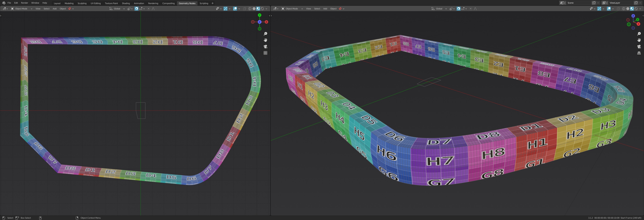
Task: Switch to the Sculpting workspace tab
Action: [82, 3]
